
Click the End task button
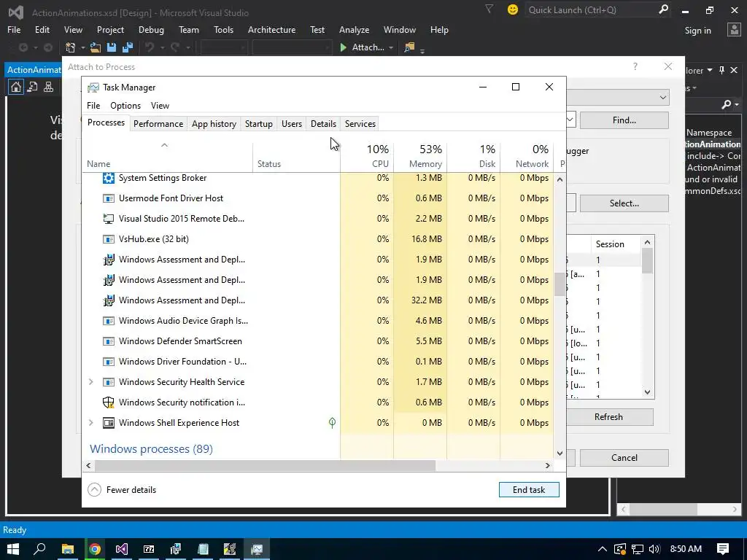coord(529,489)
